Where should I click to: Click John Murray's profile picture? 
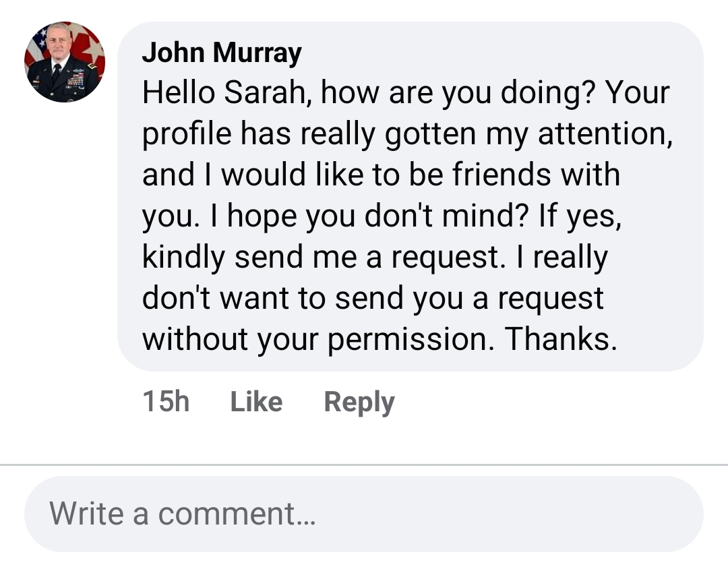coord(65,62)
